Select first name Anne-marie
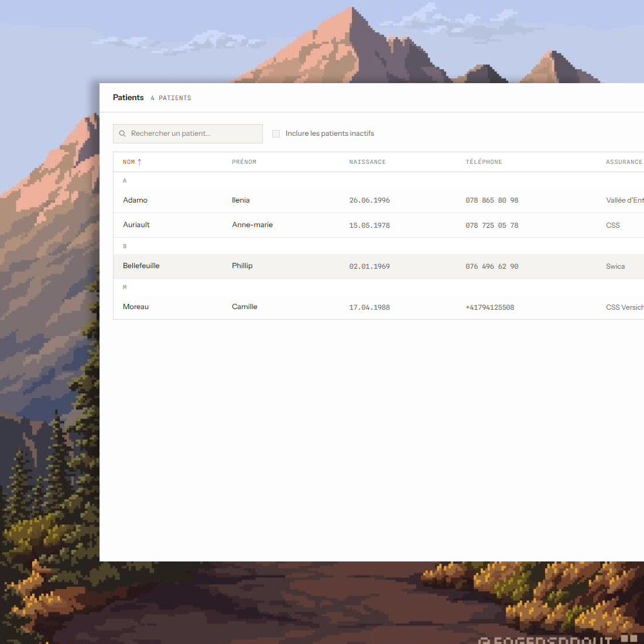Image resolution: width=644 pixels, height=644 pixels. pos(252,225)
